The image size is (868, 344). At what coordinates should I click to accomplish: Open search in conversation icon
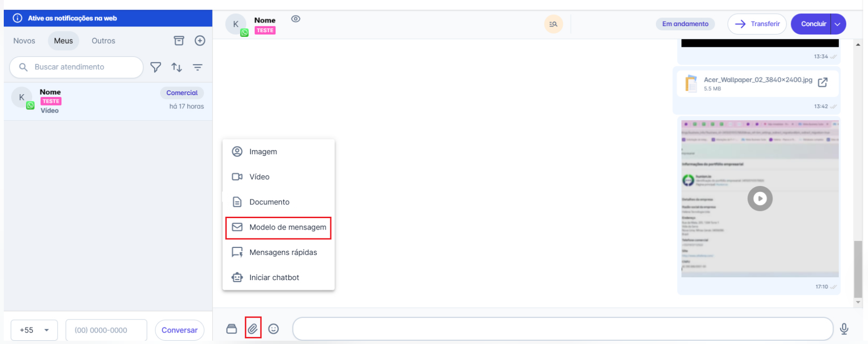(553, 24)
